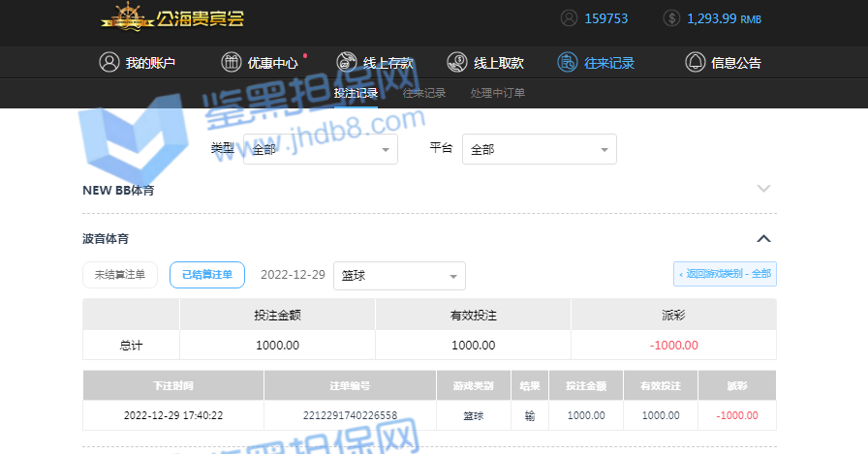Viewport: 868px width, 454px height.
Task: Expand the NEW BB体育 section
Action: [763, 189]
